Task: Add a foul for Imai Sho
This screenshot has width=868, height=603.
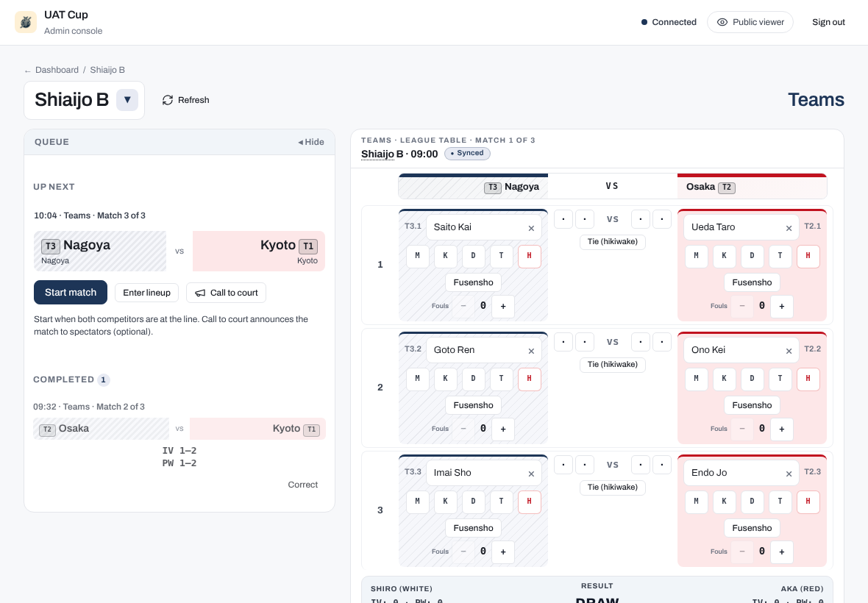Action: (503, 552)
